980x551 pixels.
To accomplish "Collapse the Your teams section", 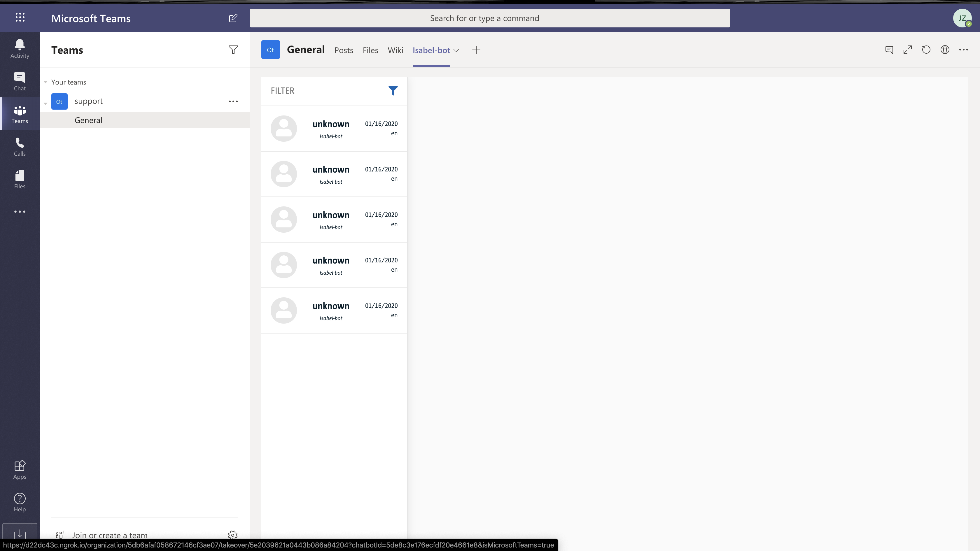I will point(46,82).
